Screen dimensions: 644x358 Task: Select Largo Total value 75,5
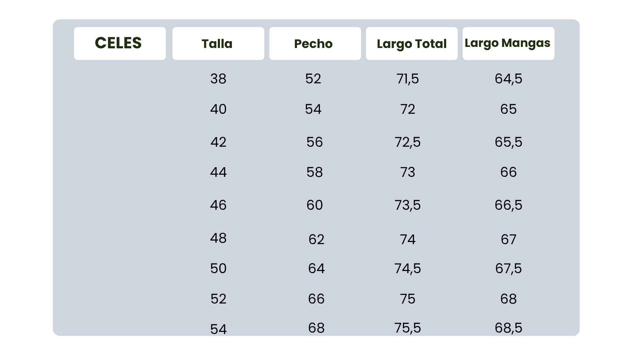(x=408, y=328)
